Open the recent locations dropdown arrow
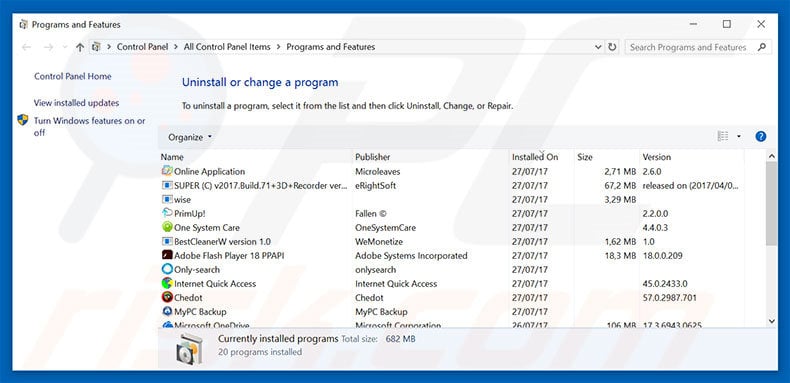This screenshot has height=383, width=790. [x=64, y=47]
